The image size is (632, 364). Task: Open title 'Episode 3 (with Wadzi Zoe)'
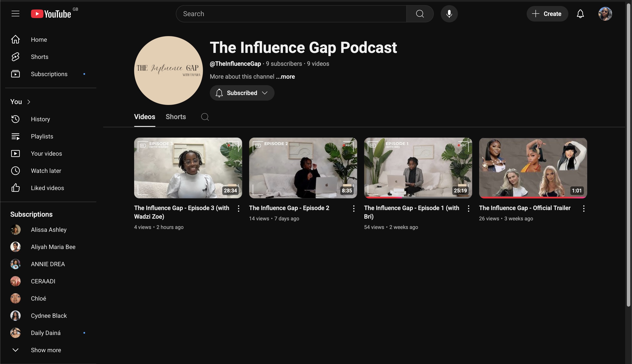(x=182, y=212)
